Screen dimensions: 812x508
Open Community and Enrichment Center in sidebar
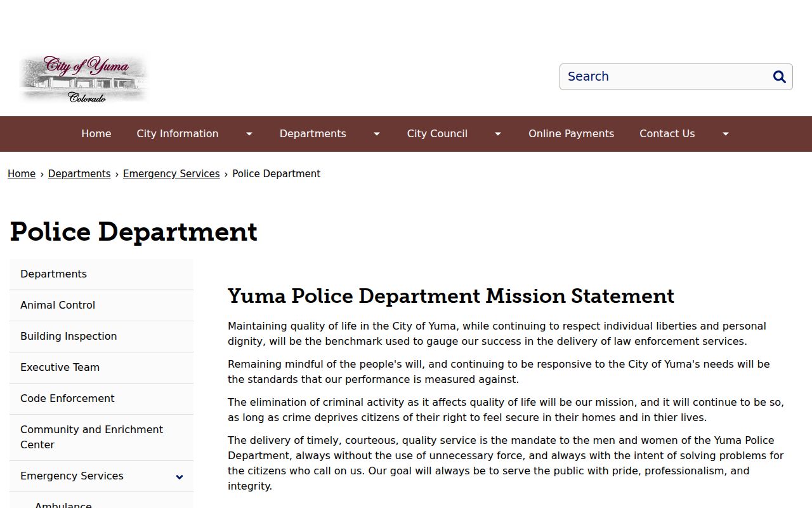pyautogui.click(x=101, y=438)
